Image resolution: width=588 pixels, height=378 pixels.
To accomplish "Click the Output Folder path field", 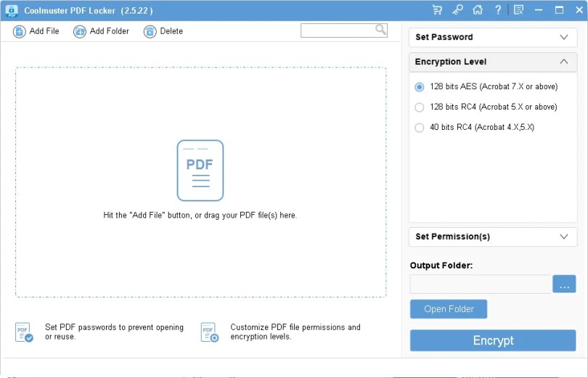I will pos(481,284).
